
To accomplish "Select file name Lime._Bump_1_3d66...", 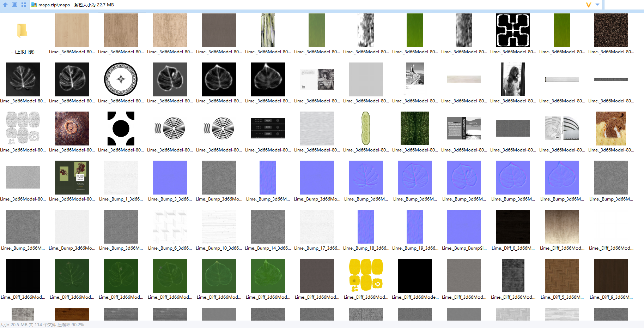I will point(121,199).
